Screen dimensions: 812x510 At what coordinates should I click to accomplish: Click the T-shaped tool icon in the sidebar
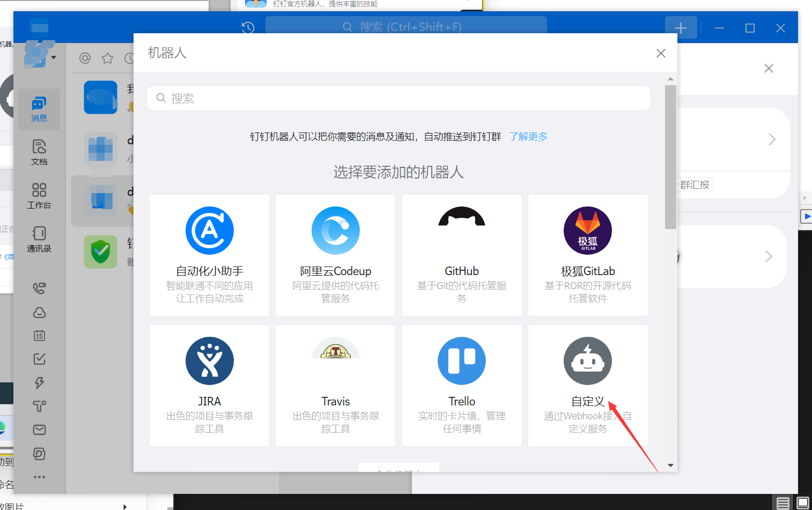click(39, 406)
